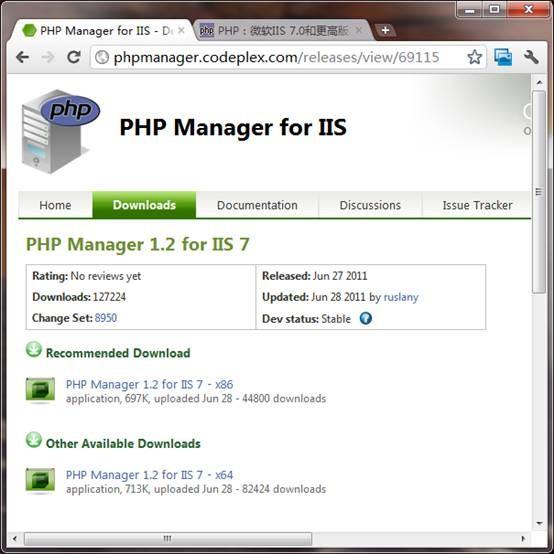Open the Discussions navigation tab

[x=370, y=205]
